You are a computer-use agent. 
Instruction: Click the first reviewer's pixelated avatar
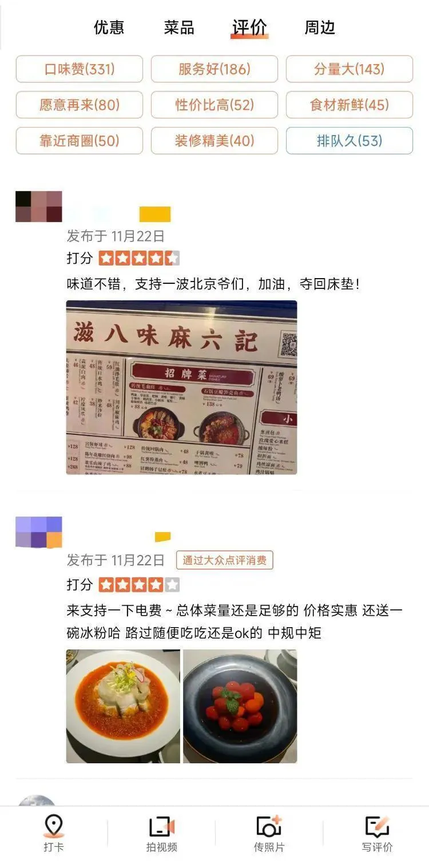[x=38, y=207]
